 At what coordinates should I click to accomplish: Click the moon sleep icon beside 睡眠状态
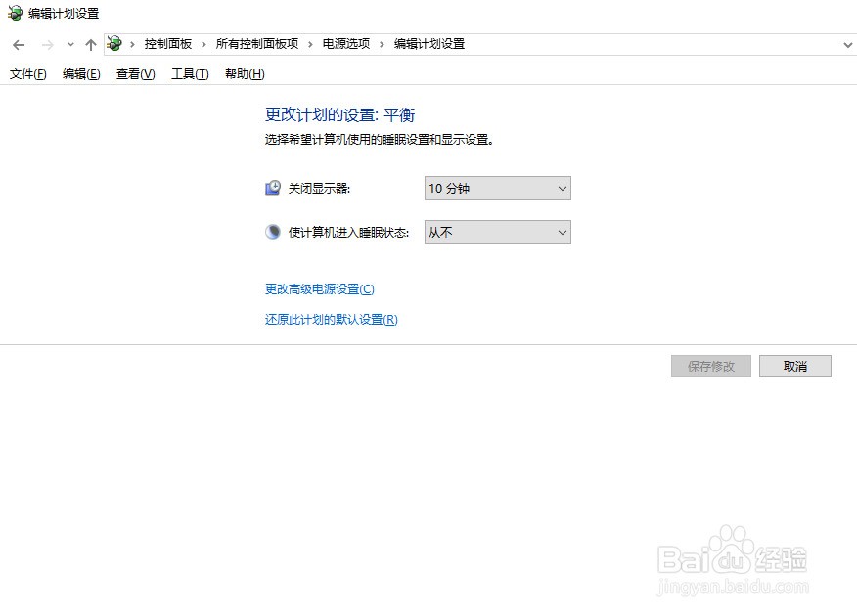273,232
